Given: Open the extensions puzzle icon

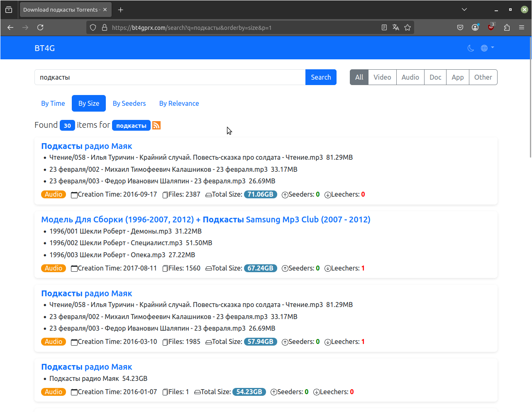Looking at the screenshot, I should (507, 27).
